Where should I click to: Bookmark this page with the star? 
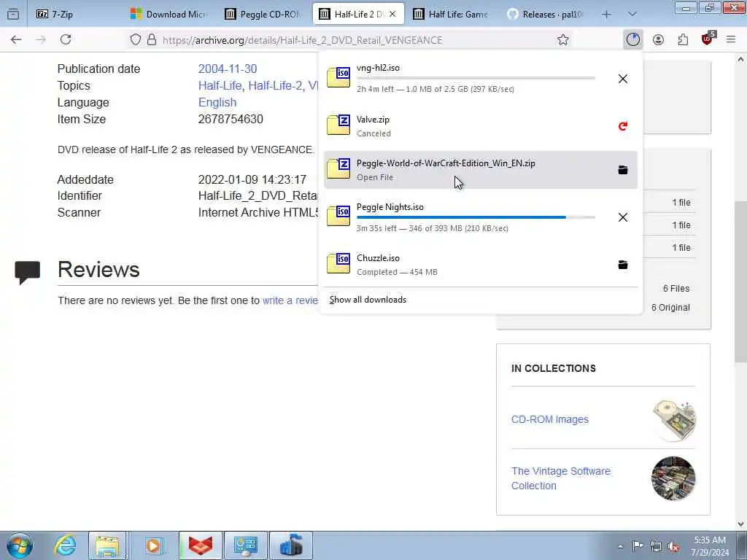(x=563, y=40)
